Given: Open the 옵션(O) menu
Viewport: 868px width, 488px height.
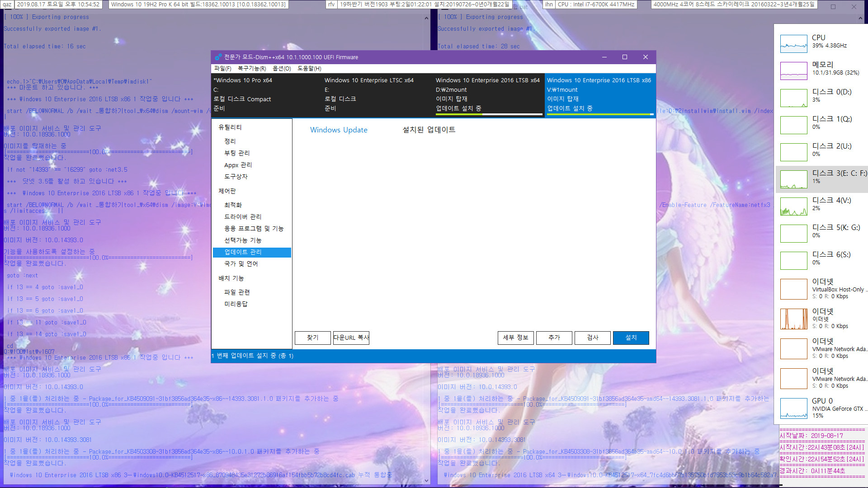Looking at the screenshot, I should click(282, 68).
